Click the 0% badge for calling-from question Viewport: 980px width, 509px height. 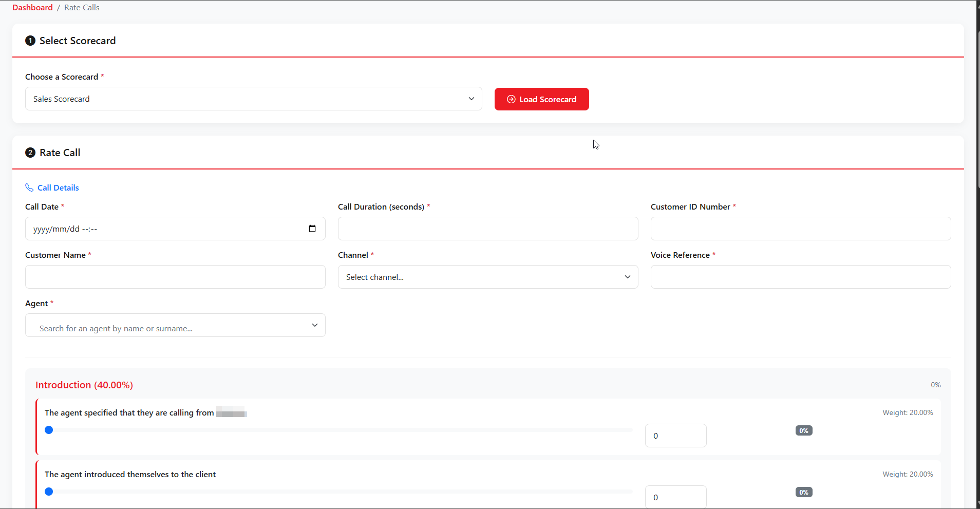coord(804,430)
